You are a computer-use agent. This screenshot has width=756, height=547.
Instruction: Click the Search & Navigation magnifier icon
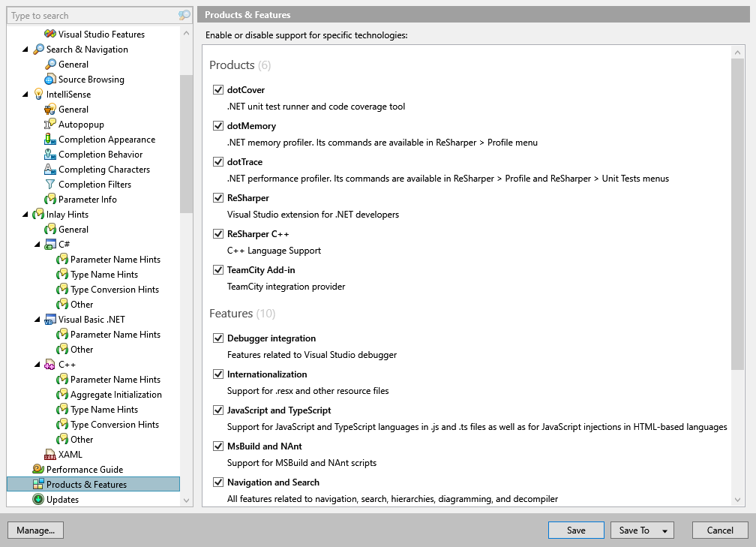coord(38,50)
